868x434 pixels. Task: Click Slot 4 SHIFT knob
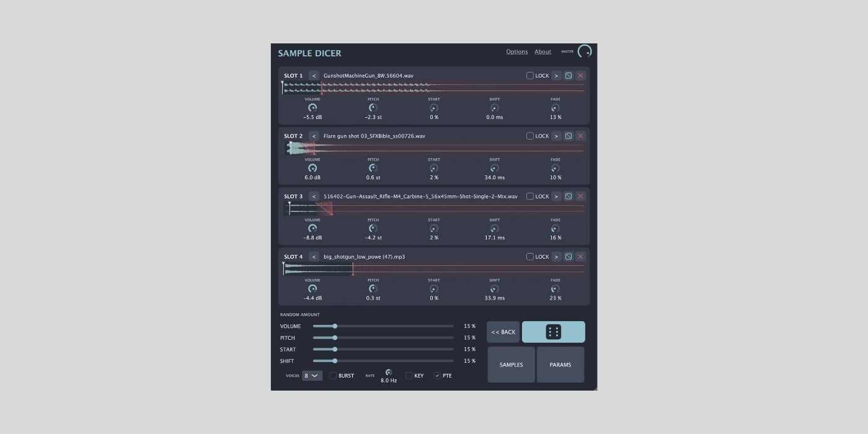coord(495,289)
